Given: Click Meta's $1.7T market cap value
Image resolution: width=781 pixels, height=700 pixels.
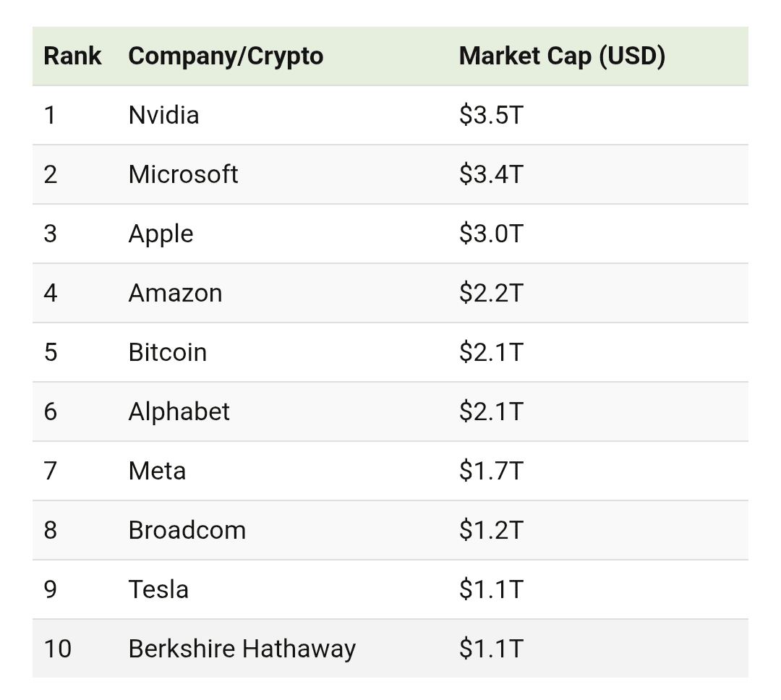Looking at the screenshot, I should (490, 471).
